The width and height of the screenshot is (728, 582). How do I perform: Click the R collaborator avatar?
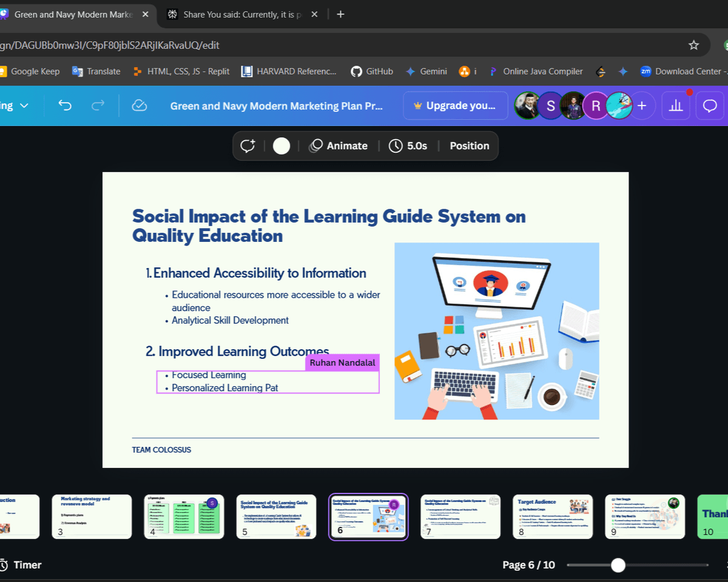(596, 105)
